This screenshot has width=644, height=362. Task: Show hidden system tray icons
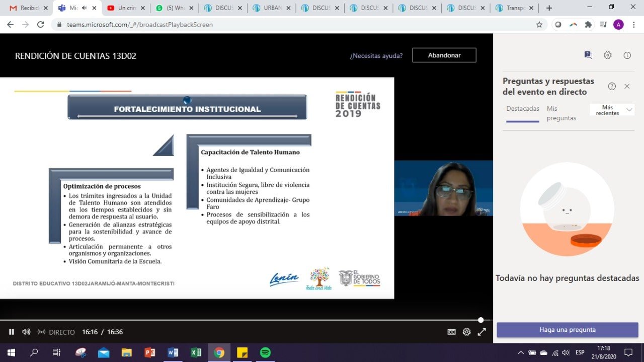[x=521, y=352]
